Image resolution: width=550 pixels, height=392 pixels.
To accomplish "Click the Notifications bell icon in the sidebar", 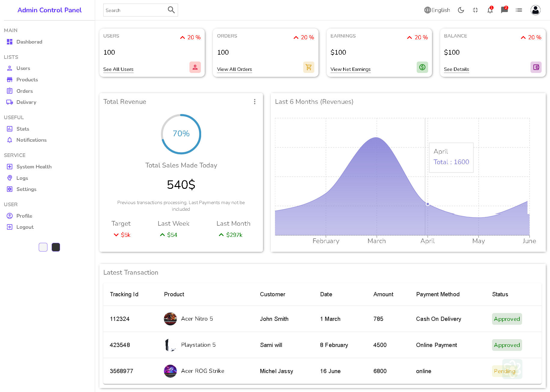I will coord(10,140).
